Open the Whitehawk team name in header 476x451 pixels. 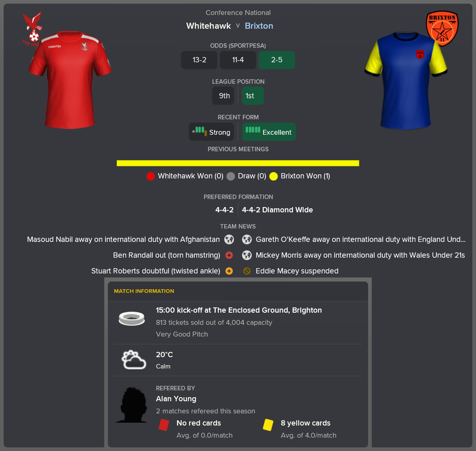(209, 26)
